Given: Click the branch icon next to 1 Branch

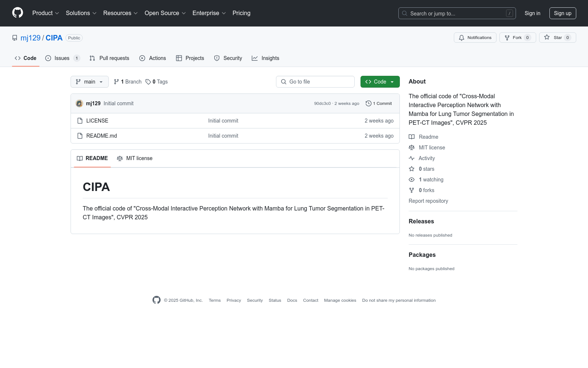Looking at the screenshot, I should (x=116, y=82).
